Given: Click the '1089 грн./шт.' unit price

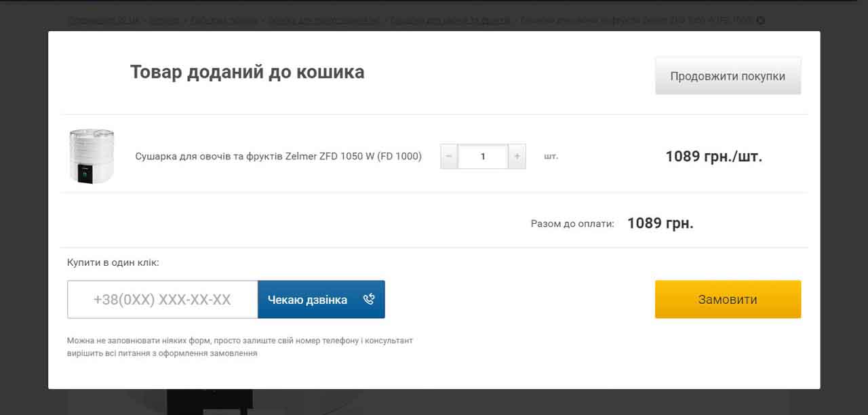Looking at the screenshot, I should (713, 157).
